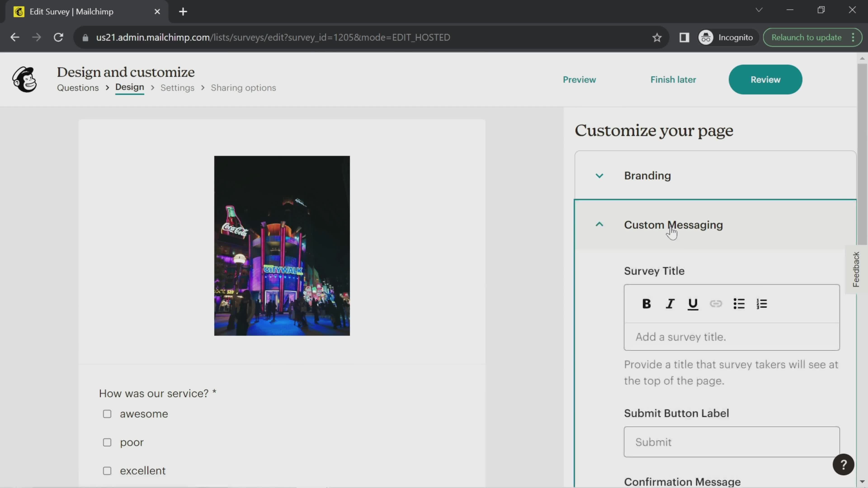The image size is (868, 488).
Task: Click the Mailchimp logo icon
Action: 24,79
